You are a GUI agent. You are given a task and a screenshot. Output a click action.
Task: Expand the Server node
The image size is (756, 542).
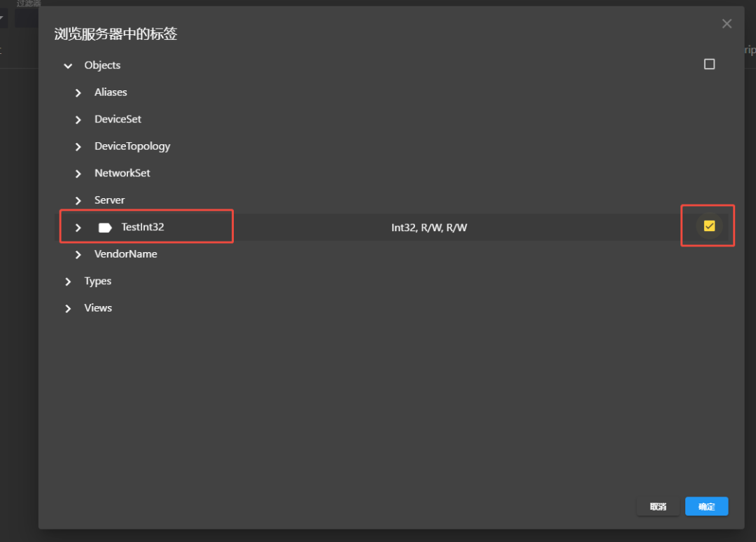click(78, 200)
